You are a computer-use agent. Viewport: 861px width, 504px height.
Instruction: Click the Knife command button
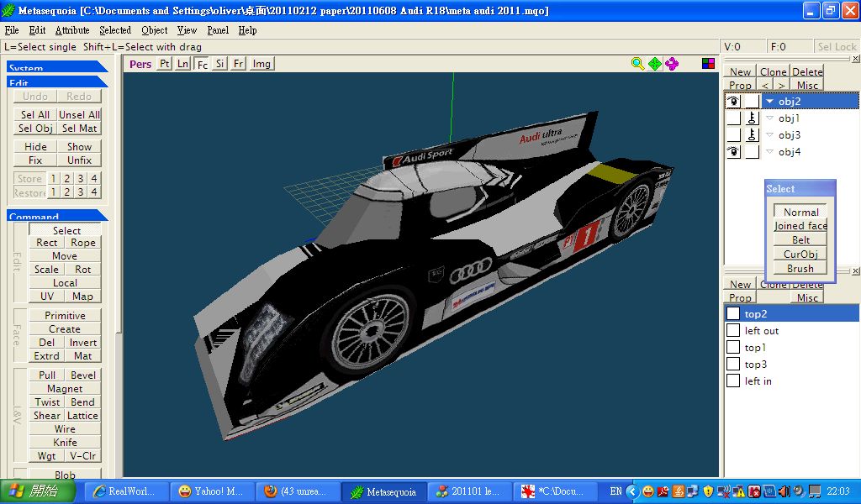(x=65, y=442)
